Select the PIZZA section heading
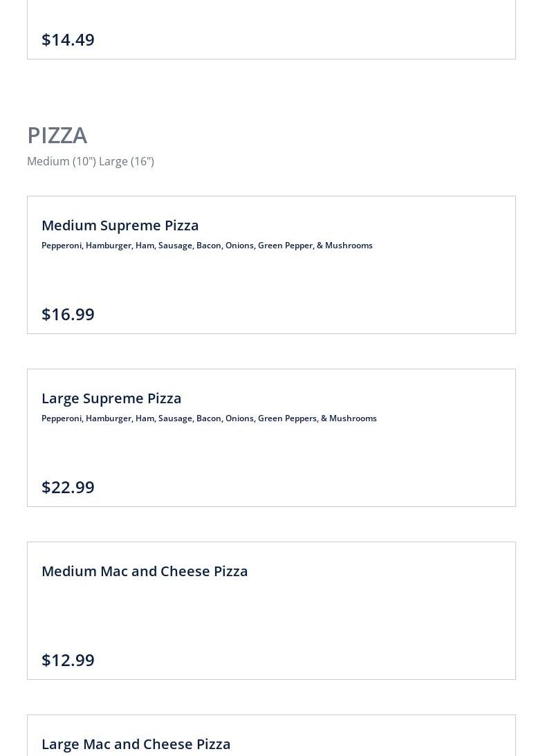 pyautogui.click(x=57, y=135)
